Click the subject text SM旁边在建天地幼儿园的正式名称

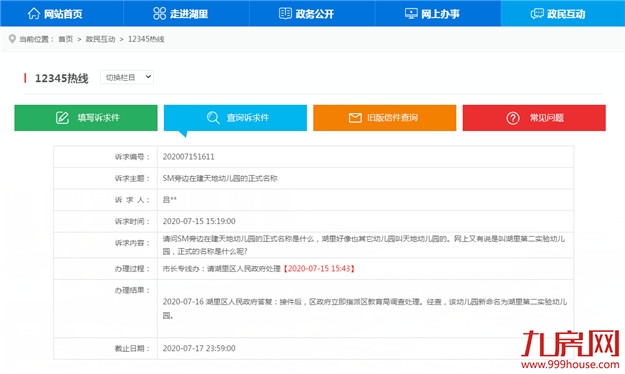click(x=220, y=178)
